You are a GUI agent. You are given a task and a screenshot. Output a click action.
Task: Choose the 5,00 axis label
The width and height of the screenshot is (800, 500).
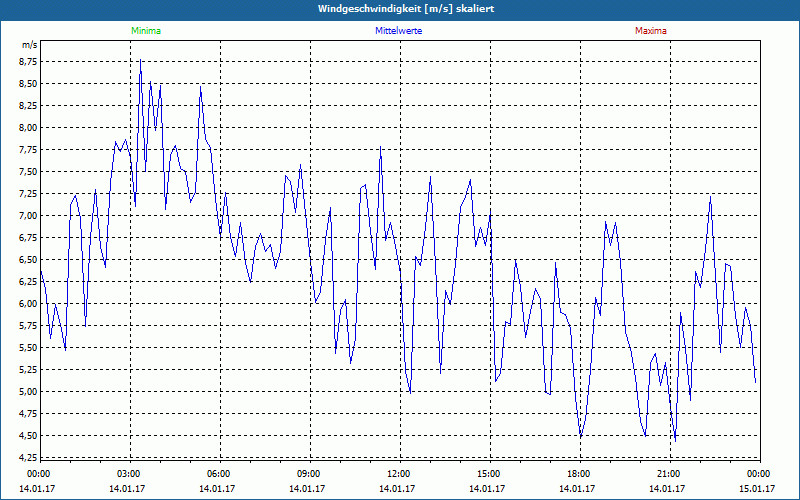29,391
